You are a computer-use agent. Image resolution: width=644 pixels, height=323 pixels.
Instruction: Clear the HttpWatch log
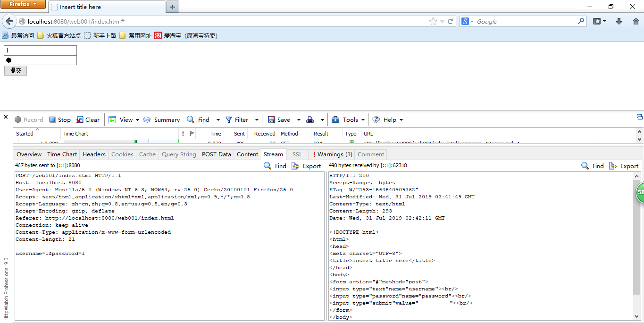tap(88, 120)
